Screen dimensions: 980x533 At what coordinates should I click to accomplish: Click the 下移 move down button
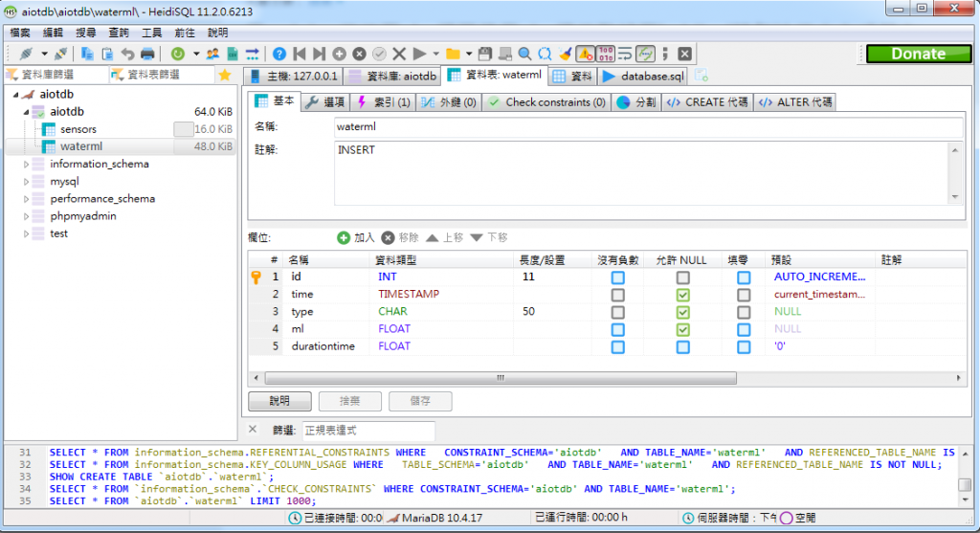[489, 238]
